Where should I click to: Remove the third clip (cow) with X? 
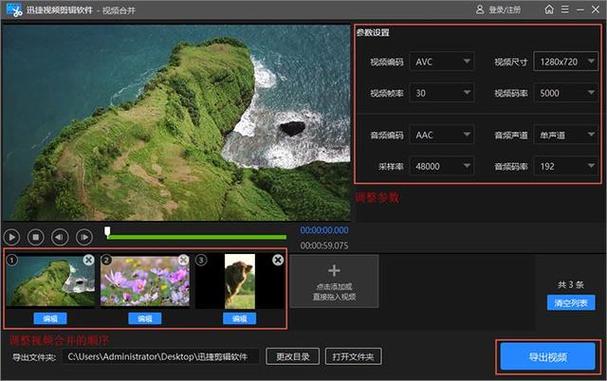[278, 260]
